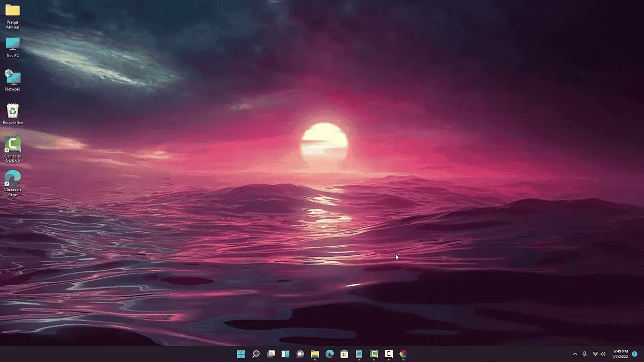Image resolution: width=644 pixels, height=362 pixels.
Task: Open the Waqas Ahmed desktop folder
Action: [x=12, y=13]
